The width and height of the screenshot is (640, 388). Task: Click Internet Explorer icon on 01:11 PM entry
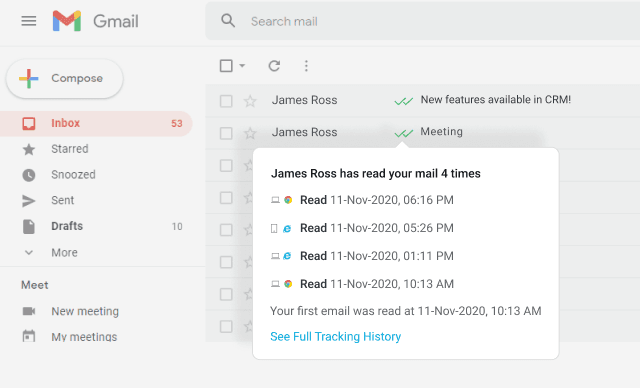click(x=287, y=256)
